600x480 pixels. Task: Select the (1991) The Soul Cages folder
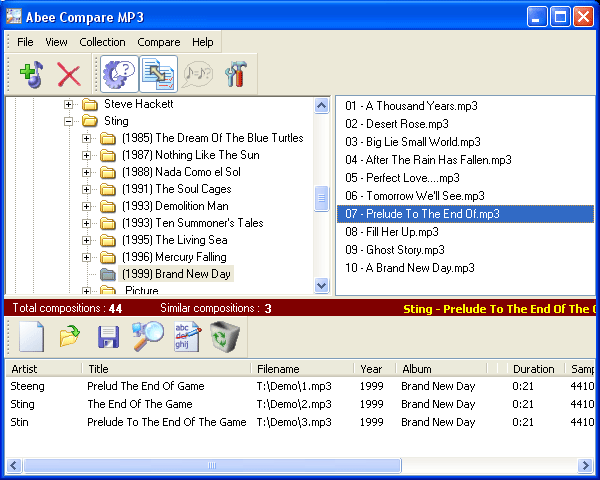[x=177, y=189]
